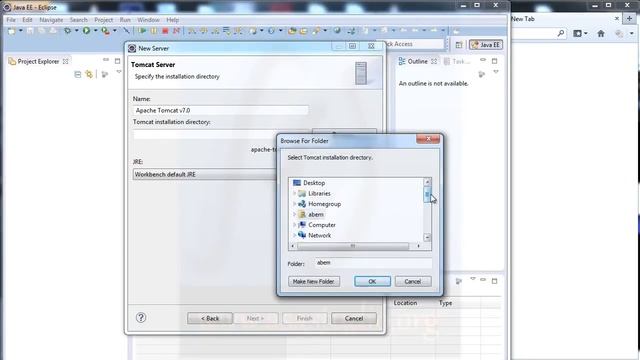Click the Location column header

pyautogui.click(x=405, y=303)
